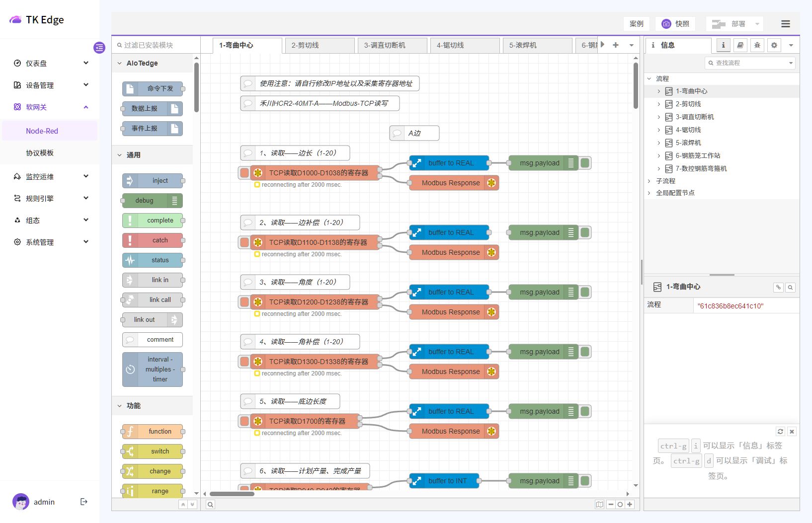Expand the 2-剪切线 flow tree item

click(659, 104)
